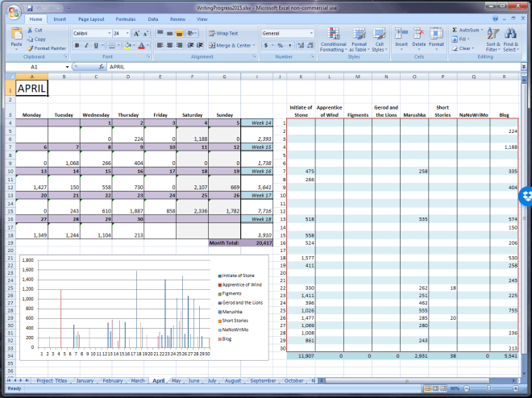Toggle italic formatting

(x=86, y=46)
